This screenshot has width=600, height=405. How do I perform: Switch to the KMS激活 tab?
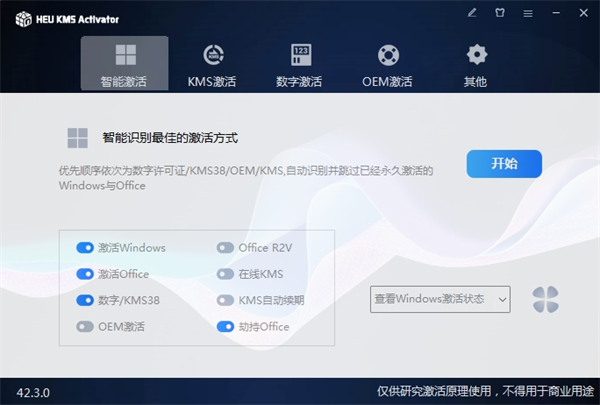[212, 65]
